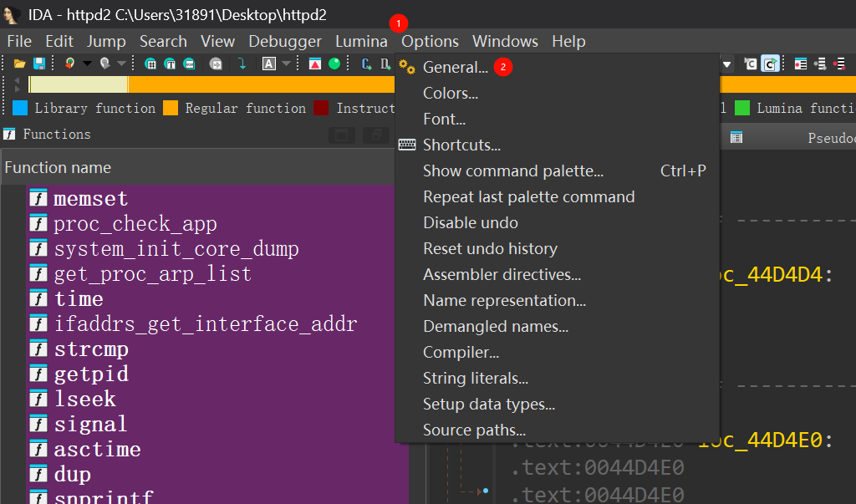Open Demangled names...
Screen dimensions: 856x504
(558, 327)
